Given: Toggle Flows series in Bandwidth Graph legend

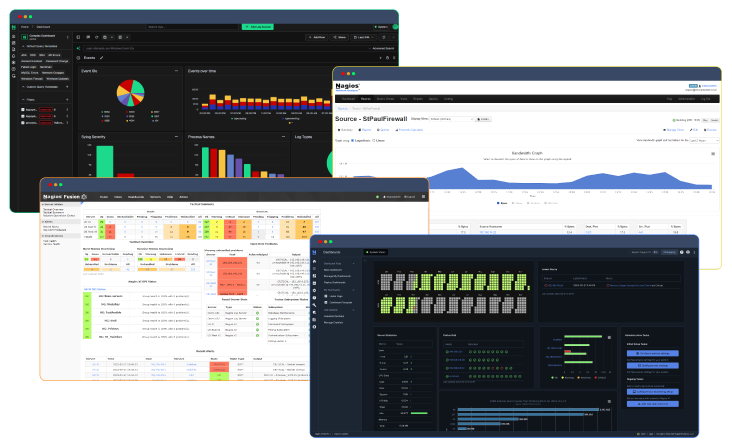Looking at the screenshot, I should 517,203.
